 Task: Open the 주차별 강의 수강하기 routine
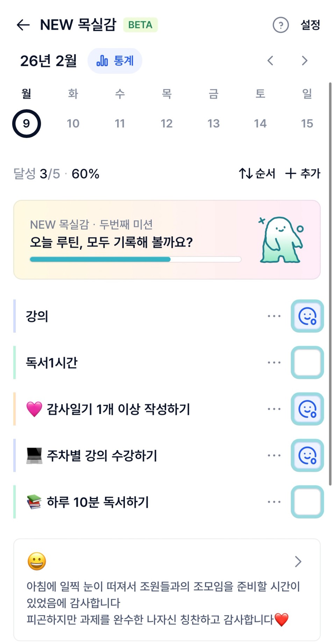coord(102,455)
